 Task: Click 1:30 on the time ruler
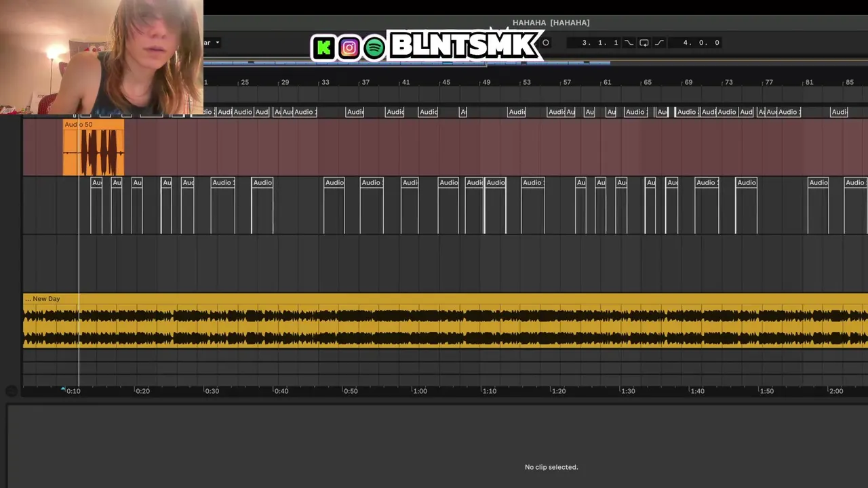(628, 391)
